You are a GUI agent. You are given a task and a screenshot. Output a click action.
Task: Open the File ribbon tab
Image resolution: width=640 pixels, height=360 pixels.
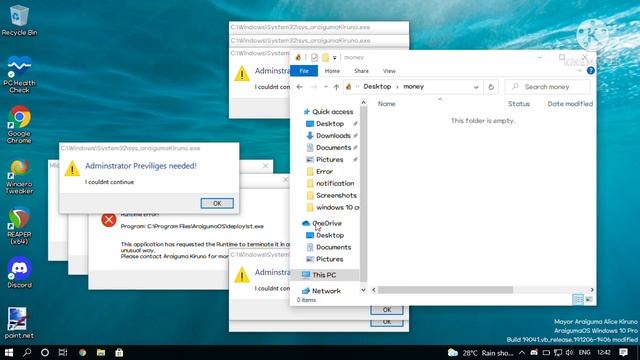(304, 71)
